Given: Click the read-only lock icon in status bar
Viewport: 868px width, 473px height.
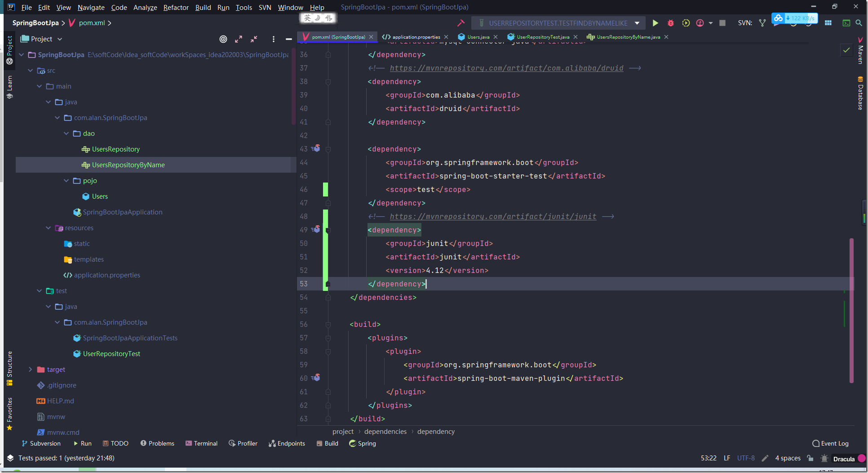Looking at the screenshot, I should tap(810, 458).
